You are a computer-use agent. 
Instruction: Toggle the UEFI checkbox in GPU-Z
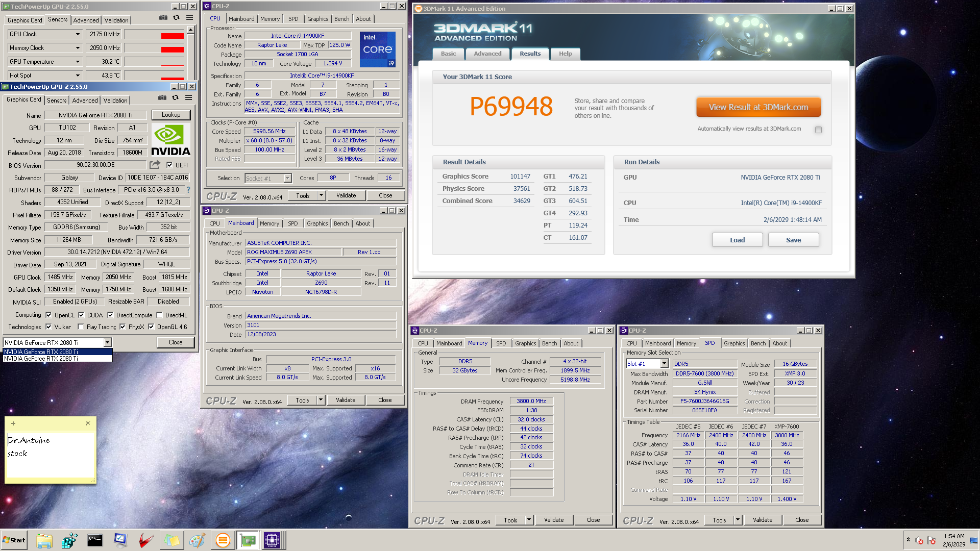click(x=169, y=165)
